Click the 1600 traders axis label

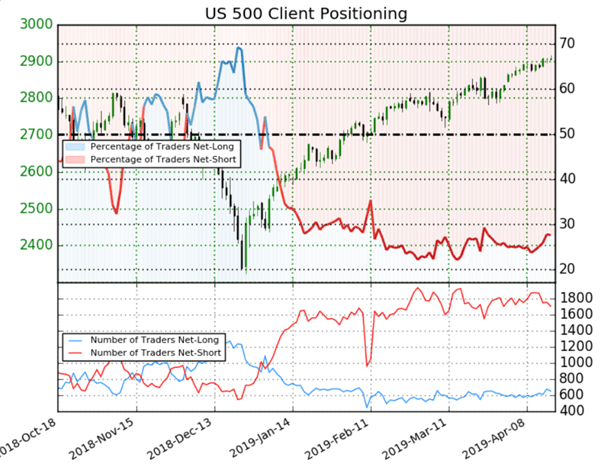coord(576,314)
